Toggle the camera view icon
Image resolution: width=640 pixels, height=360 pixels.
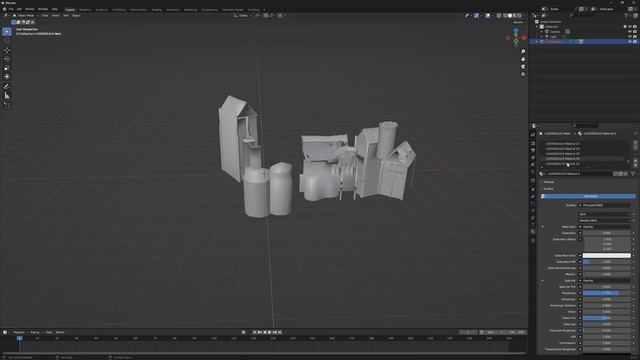pos(523,67)
